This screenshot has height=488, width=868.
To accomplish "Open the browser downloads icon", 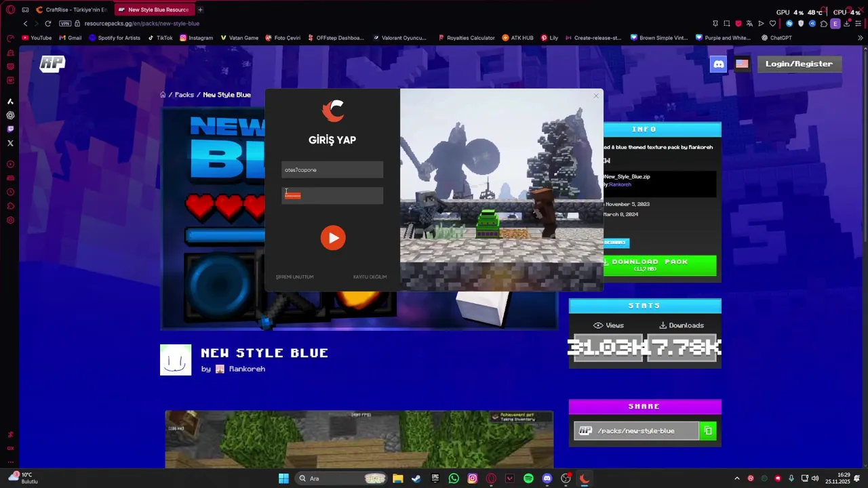I will [x=847, y=24].
